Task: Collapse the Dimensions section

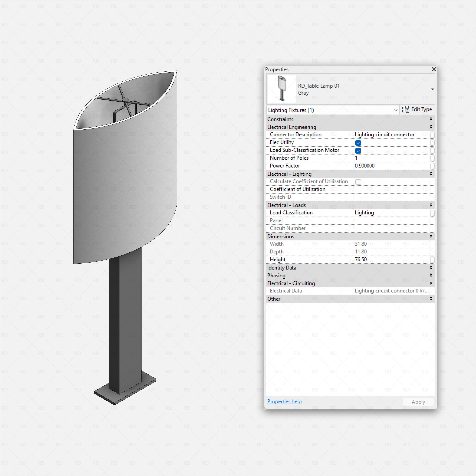Action: coord(431,236)
